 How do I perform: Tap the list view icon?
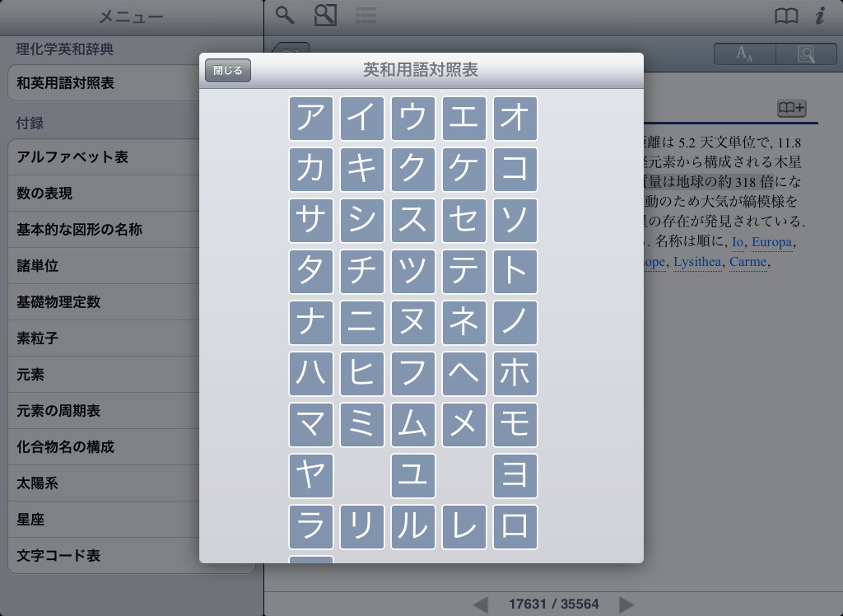[x=366, y=16]
